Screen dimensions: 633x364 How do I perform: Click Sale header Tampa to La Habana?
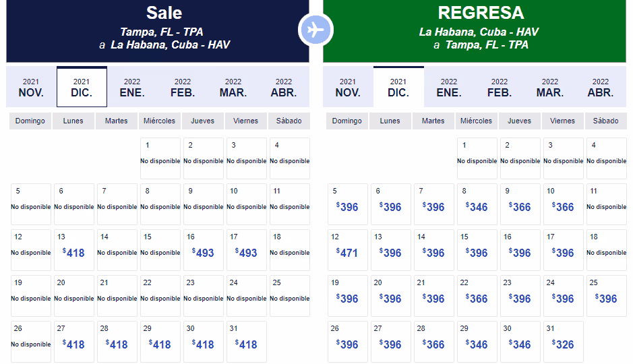tap(158, 31)
